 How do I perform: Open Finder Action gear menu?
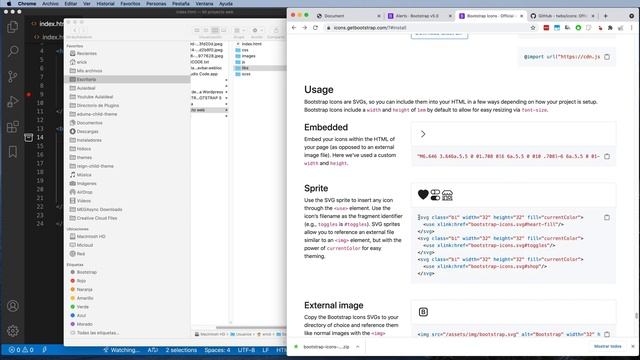point(257,31)
